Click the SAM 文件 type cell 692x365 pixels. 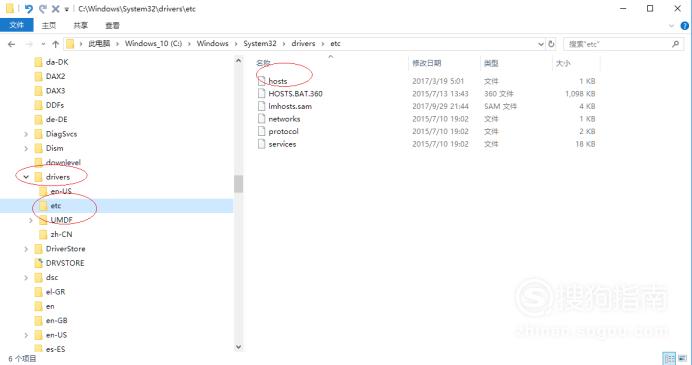point(500,106)
